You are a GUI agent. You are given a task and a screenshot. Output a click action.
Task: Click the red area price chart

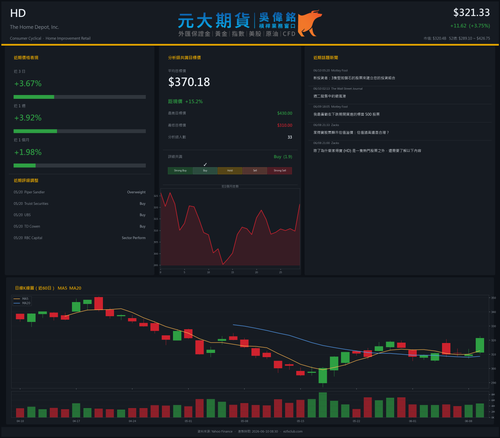point(230,228)
